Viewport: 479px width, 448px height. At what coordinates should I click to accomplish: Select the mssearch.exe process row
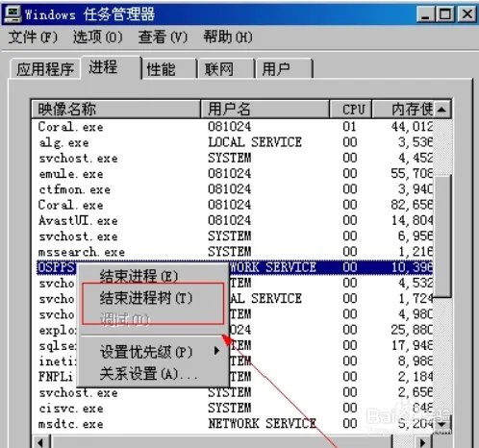point(233,252)
